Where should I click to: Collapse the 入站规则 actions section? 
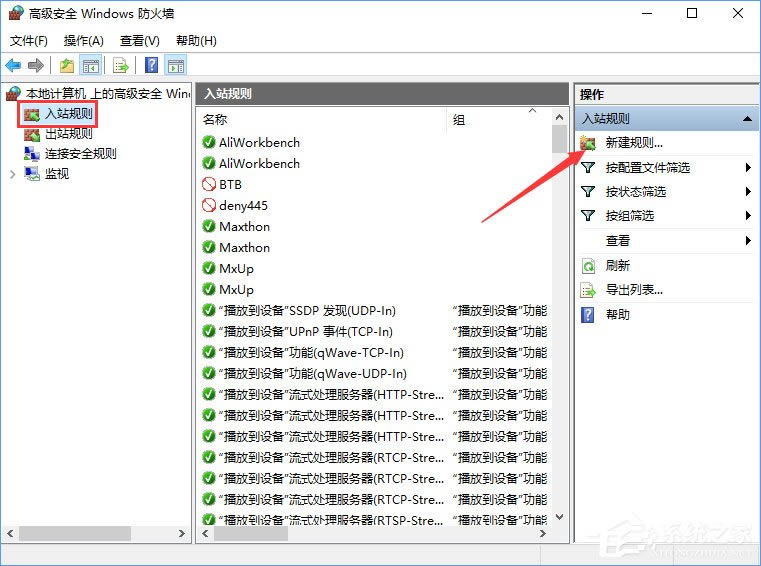(746, 119)
